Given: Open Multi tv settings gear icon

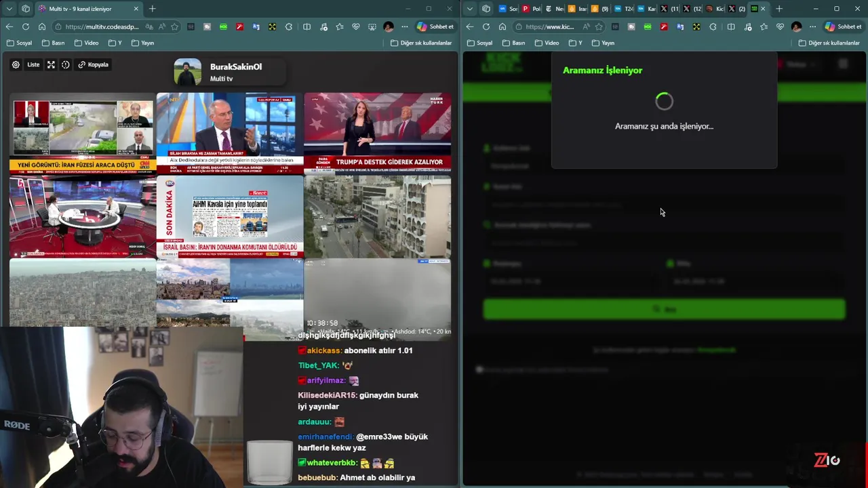Looking at the screenshot, I should coord(16,65).
